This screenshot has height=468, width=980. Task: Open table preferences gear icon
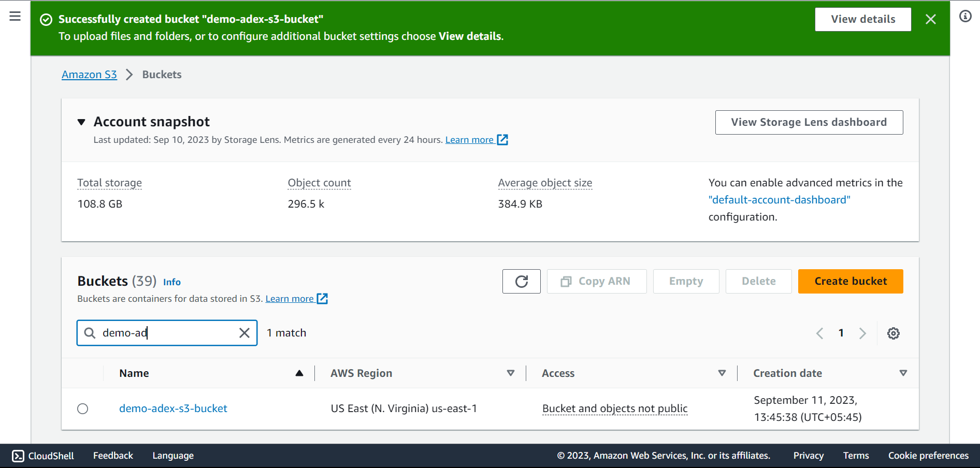tap(893, 333)
